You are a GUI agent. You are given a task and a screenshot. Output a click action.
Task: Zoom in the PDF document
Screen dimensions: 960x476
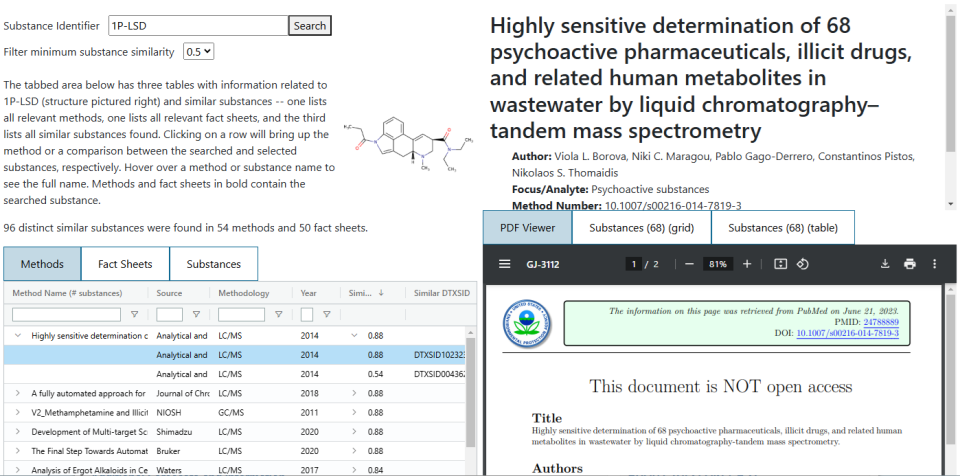747,264
